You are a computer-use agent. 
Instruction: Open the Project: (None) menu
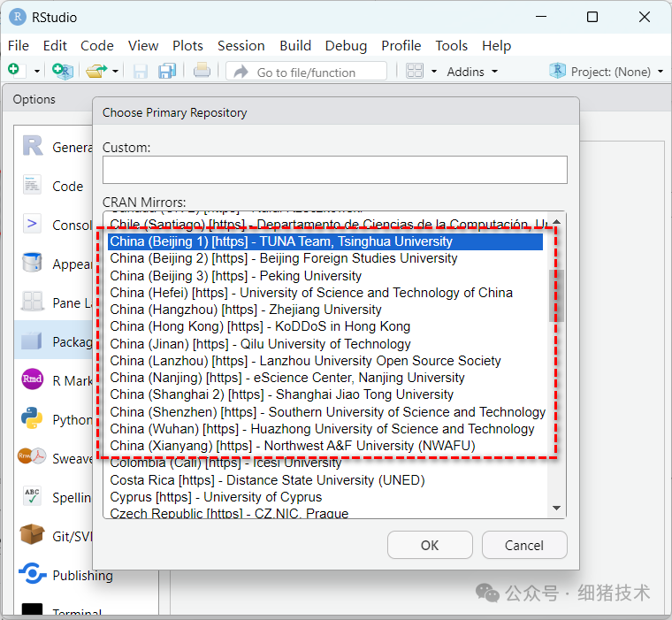click(606, 71)
